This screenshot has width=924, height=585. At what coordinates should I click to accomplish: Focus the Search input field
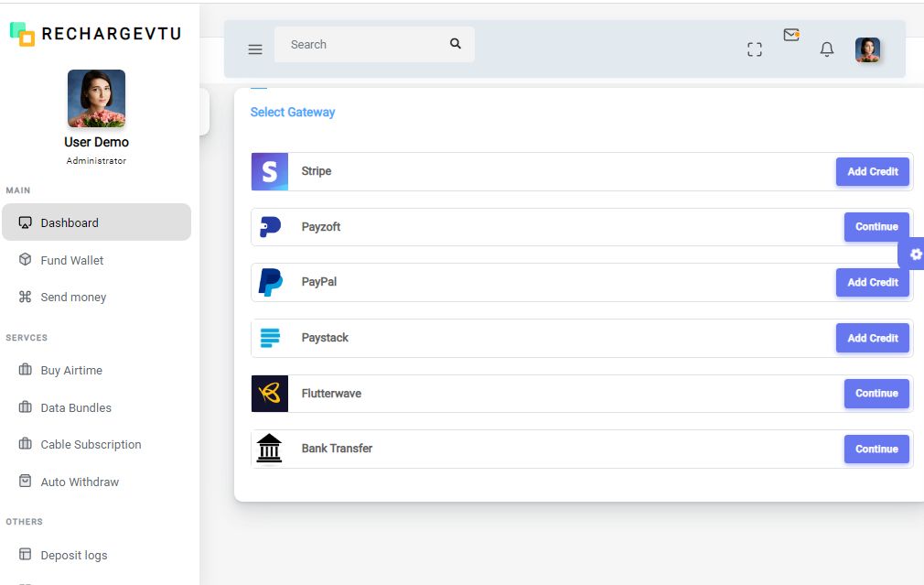(x=374, y=44)
